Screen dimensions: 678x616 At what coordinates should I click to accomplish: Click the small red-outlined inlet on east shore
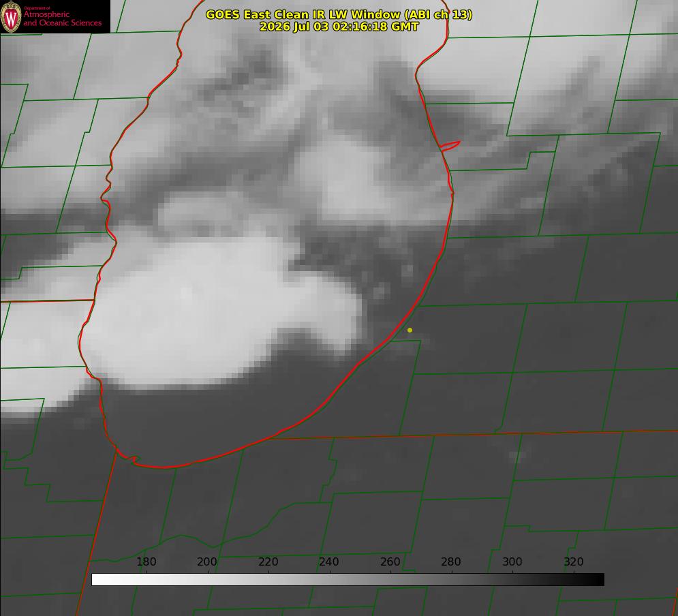450,146
